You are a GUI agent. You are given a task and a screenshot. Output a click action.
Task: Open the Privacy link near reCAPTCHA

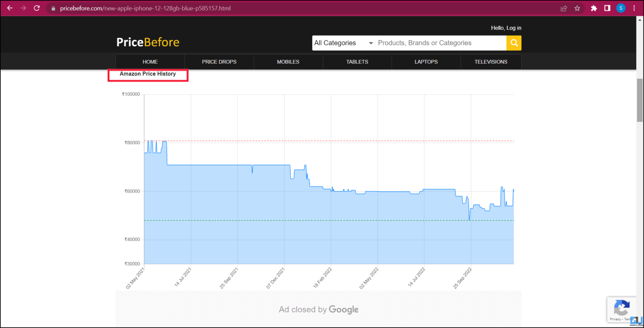pyautogui.click(x=615, y=319)
